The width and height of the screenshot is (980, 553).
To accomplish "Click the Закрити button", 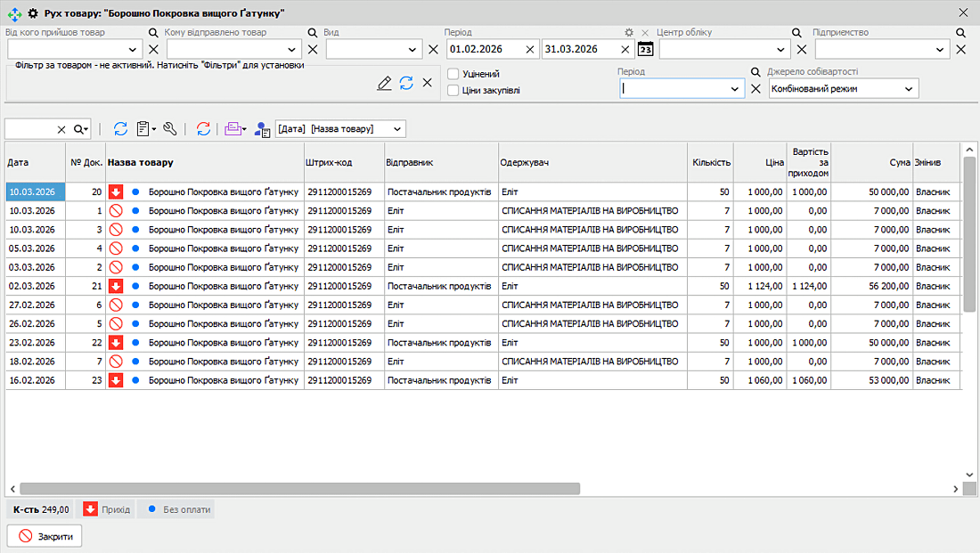I will 45,536.
